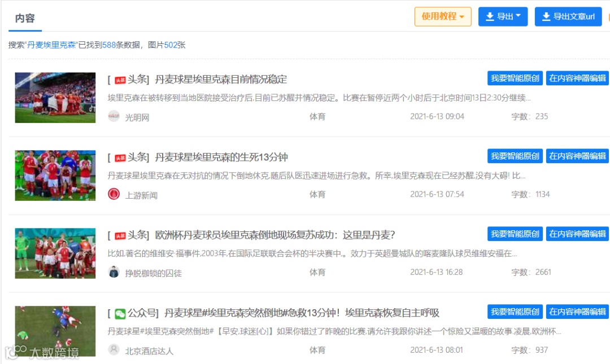This screenshot has height=364, width=610.
Task: Click 头条 source icon on 目前情况稳定 title
Action: pos(120,80)
